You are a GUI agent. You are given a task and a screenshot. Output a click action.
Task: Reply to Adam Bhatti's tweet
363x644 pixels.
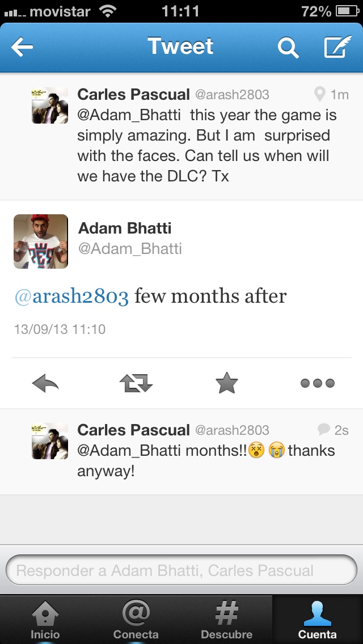(x=46, y=384)
